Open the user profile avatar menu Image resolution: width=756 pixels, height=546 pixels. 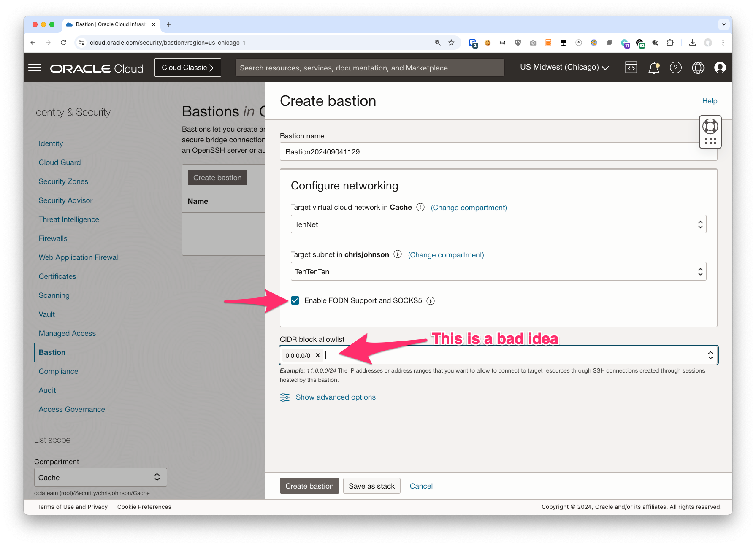[x=720, y=68]
